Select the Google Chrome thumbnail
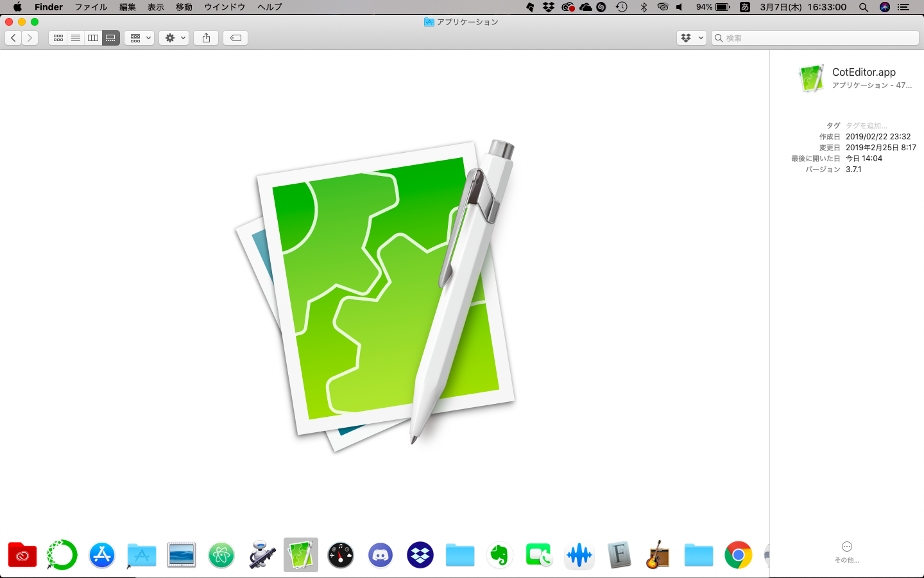The width and height of the screenshot is (924, 578). pyautogui.click(x=739, y=555)
